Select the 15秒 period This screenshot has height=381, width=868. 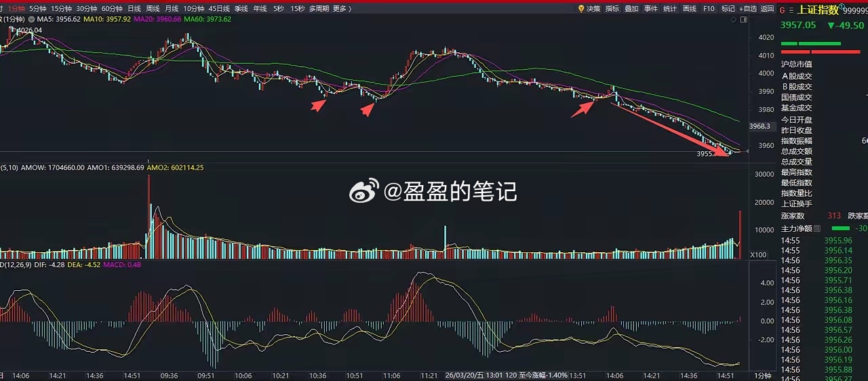click(297, 9)
